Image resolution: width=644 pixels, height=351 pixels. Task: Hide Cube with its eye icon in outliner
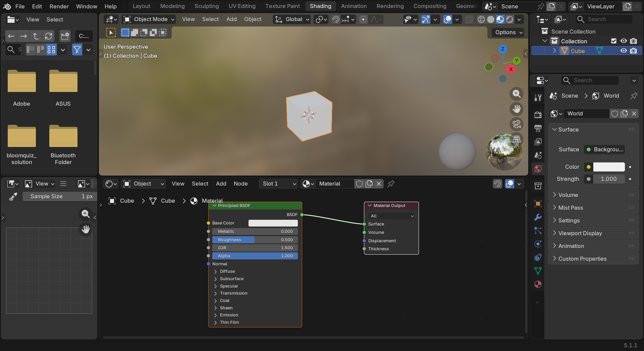pyautogui.click(x=624, y=51)
